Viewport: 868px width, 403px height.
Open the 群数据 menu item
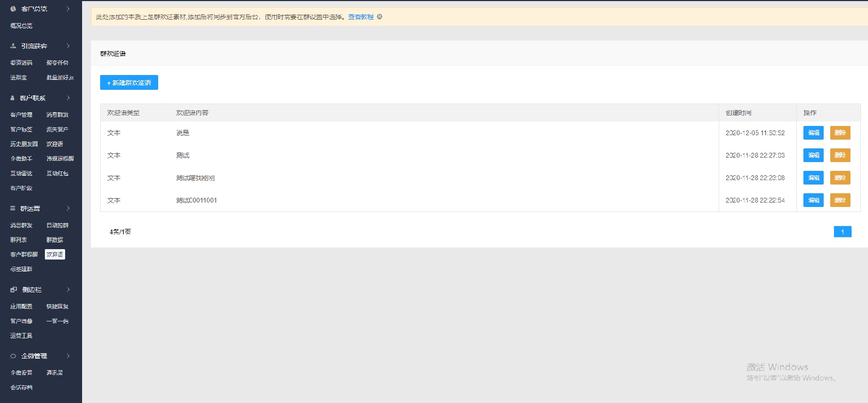55,240
